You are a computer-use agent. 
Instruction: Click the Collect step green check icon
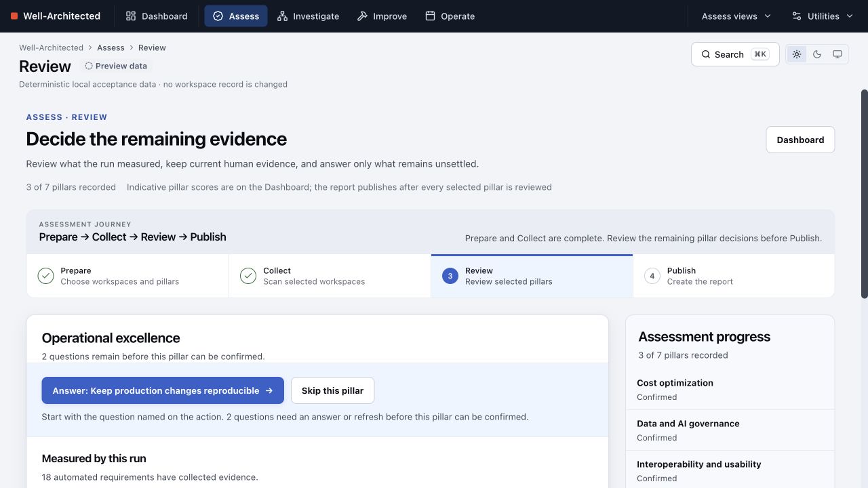coord(248,276)
